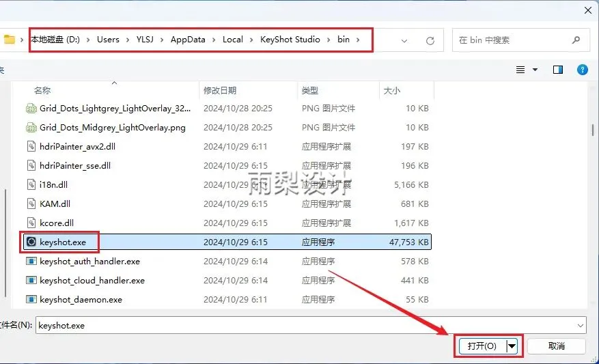Expand chevron after bin in path
This screenshot has width=599, height=364.
click(x=358, y=40)
